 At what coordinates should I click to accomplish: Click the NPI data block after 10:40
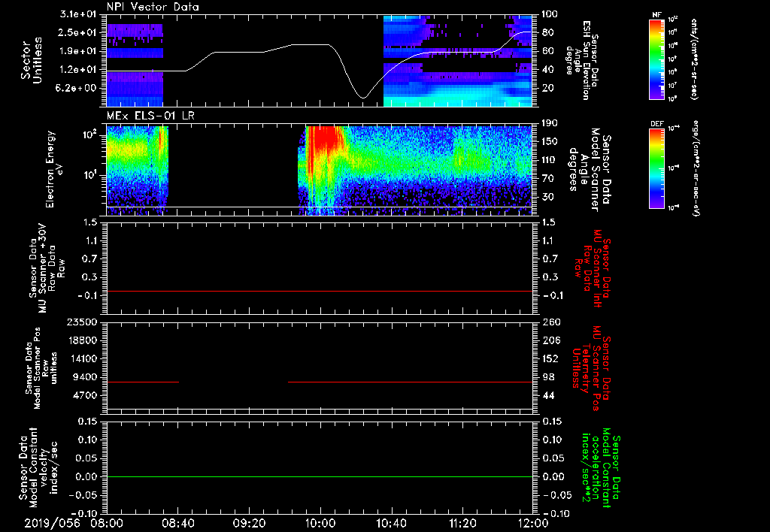tap(458, 61)
